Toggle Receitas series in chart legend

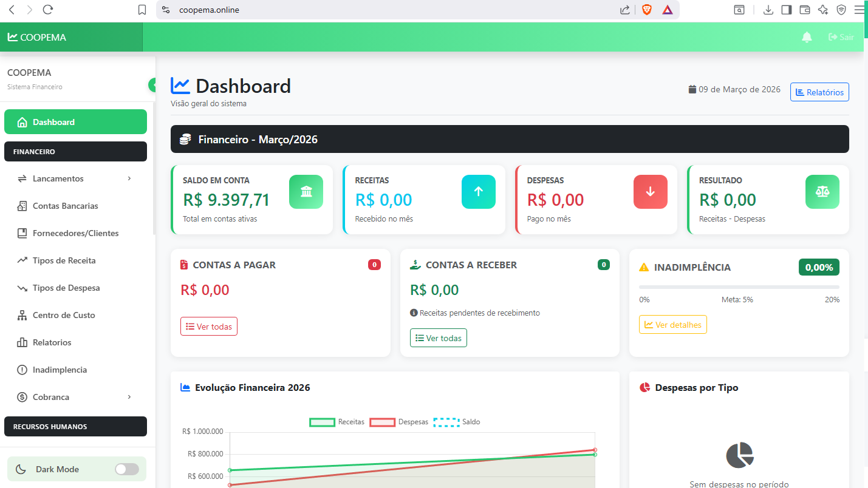pos(337,422)
